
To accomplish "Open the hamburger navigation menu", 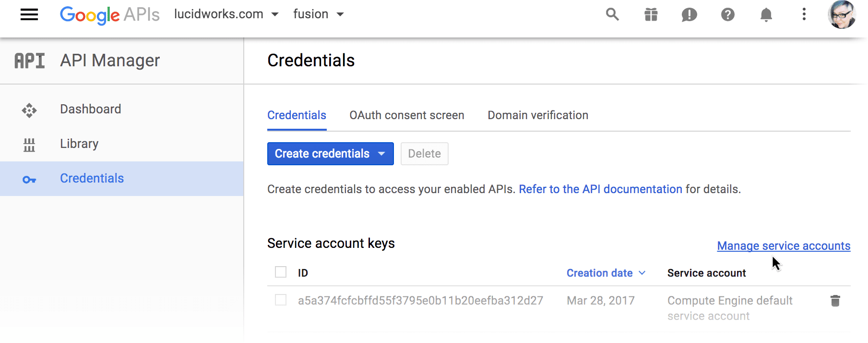I will coord(29,14).
